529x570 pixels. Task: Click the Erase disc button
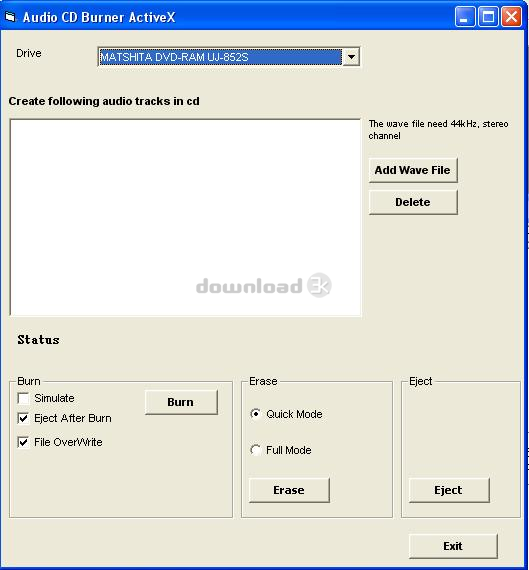289,490
